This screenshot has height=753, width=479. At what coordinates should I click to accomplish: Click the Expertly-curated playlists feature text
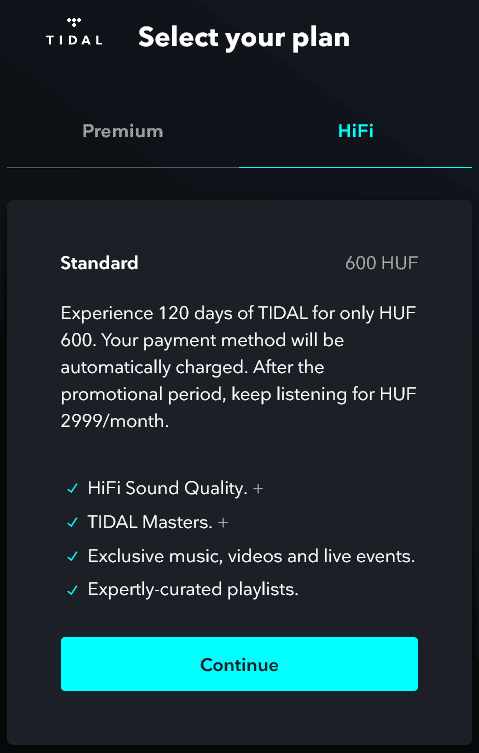(x=193, y=590)
